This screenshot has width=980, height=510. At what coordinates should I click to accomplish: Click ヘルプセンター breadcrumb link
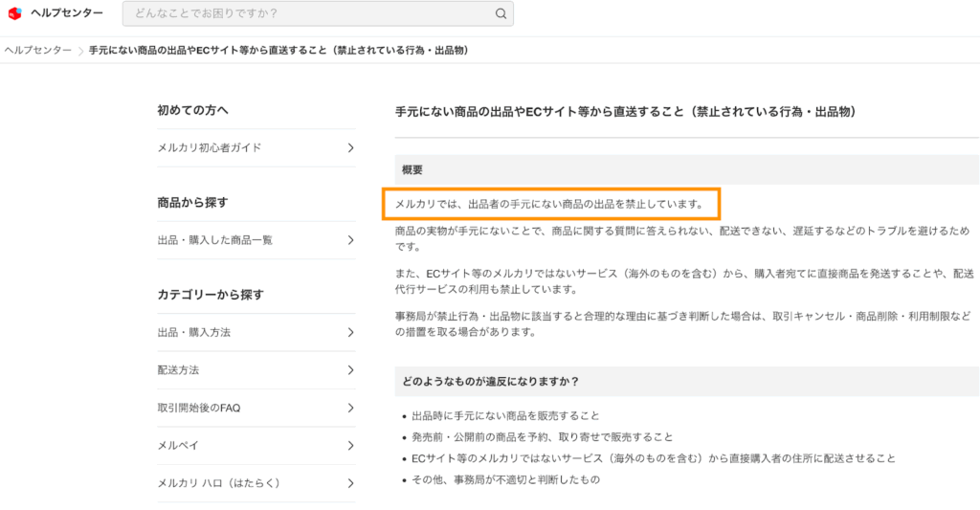pos(38,50)
